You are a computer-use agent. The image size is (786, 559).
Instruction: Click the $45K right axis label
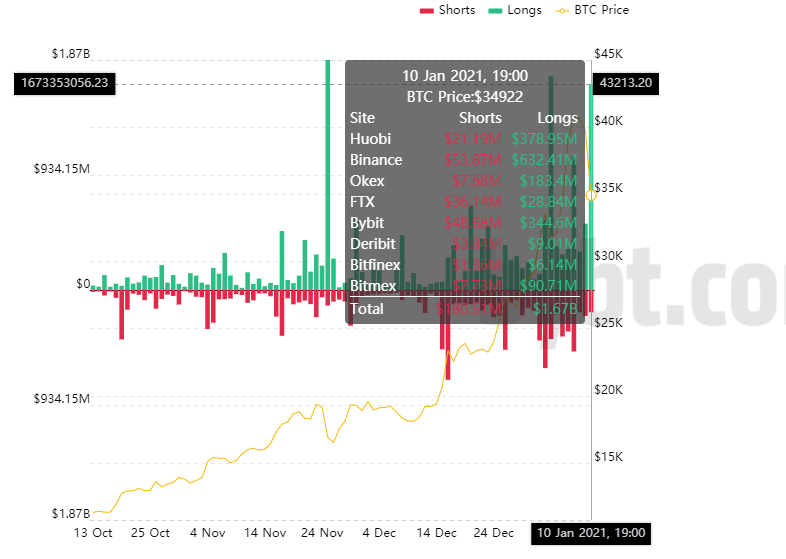609,54
